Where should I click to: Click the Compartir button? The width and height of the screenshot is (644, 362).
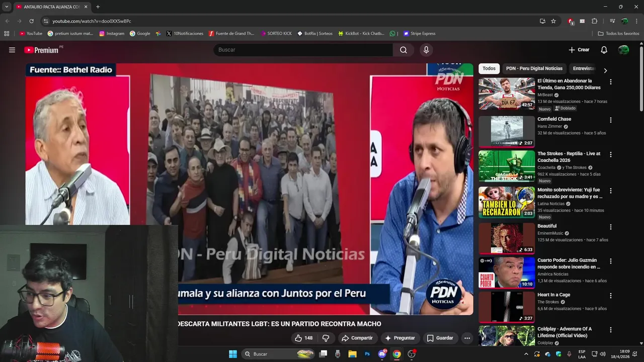coord(357,338)
